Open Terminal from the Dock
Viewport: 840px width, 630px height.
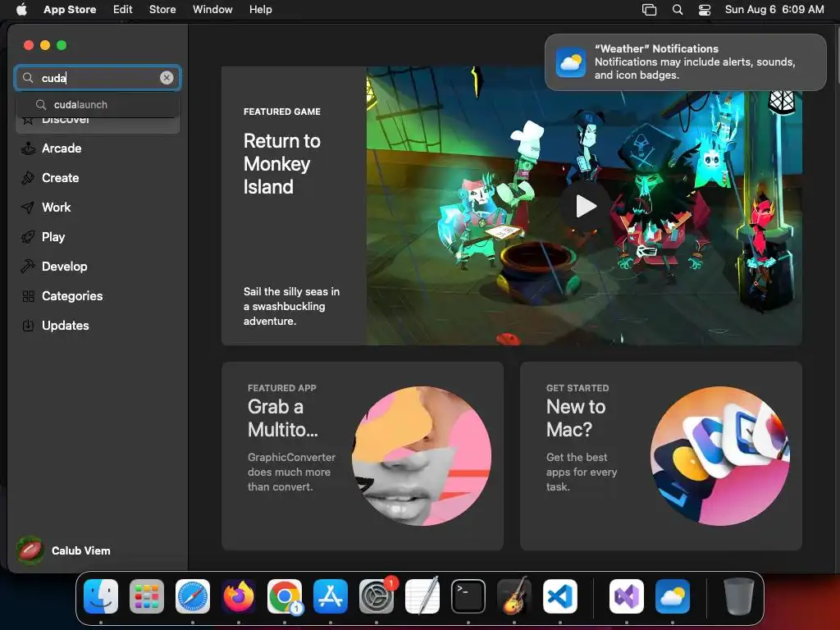coord(468,596)
